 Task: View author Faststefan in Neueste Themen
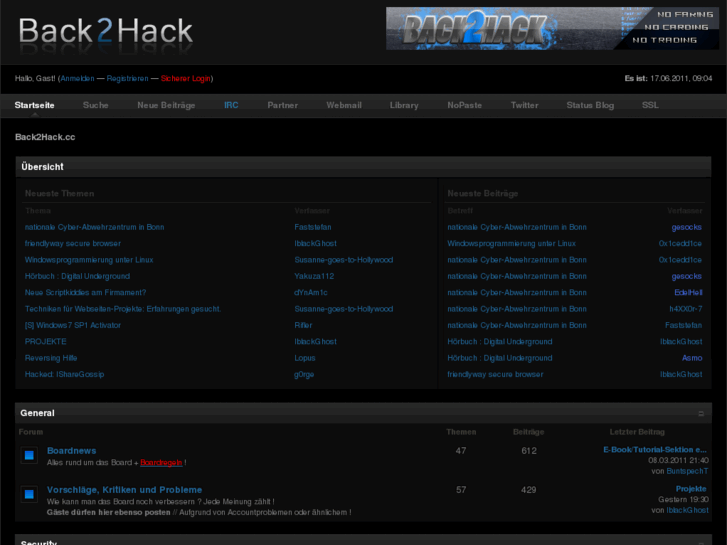click(x=312, y=227)
